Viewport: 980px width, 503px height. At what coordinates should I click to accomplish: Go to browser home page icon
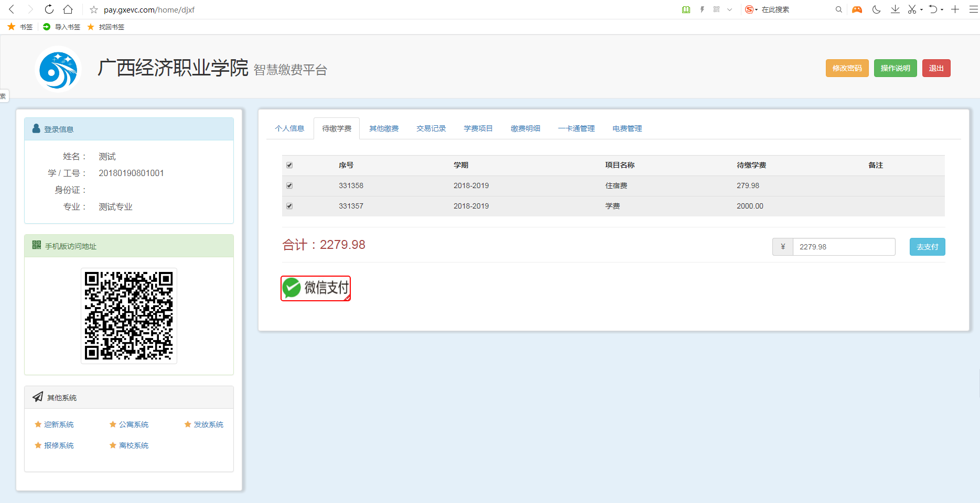pyautogui.click(x=68, y=9)
